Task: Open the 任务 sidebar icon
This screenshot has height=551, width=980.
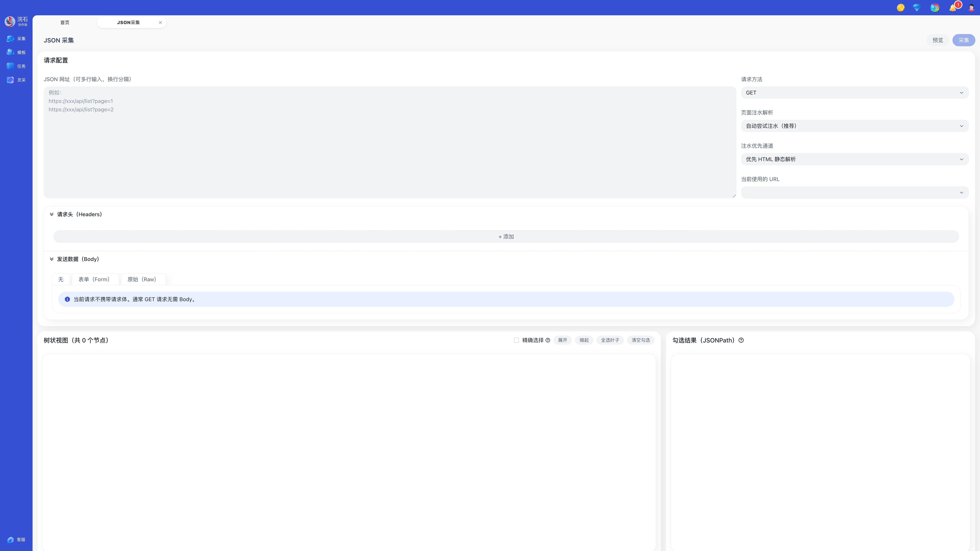Action: tap(11, 66)
